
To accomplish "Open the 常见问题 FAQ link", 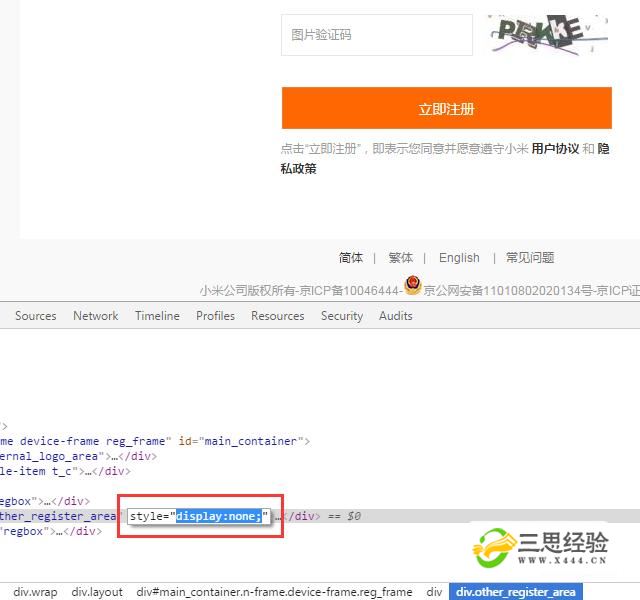I will pyautogui.click(x=530, y=257).
